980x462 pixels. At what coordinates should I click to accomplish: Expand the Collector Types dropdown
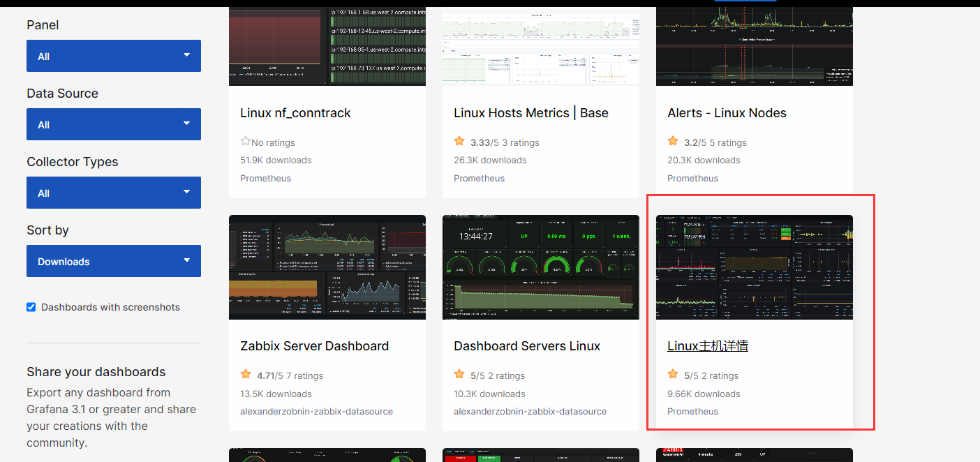point(114,193)
